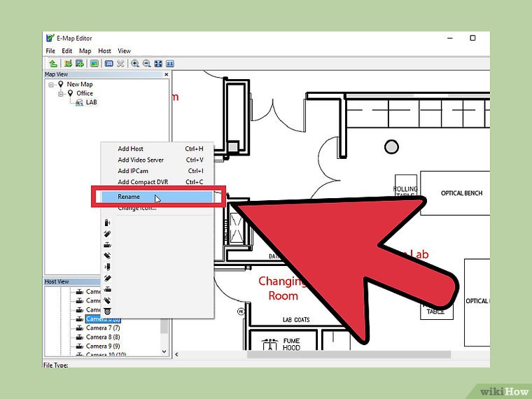Close the Map View panel
The height and width of the screenshot is (399, 532).
166,74
